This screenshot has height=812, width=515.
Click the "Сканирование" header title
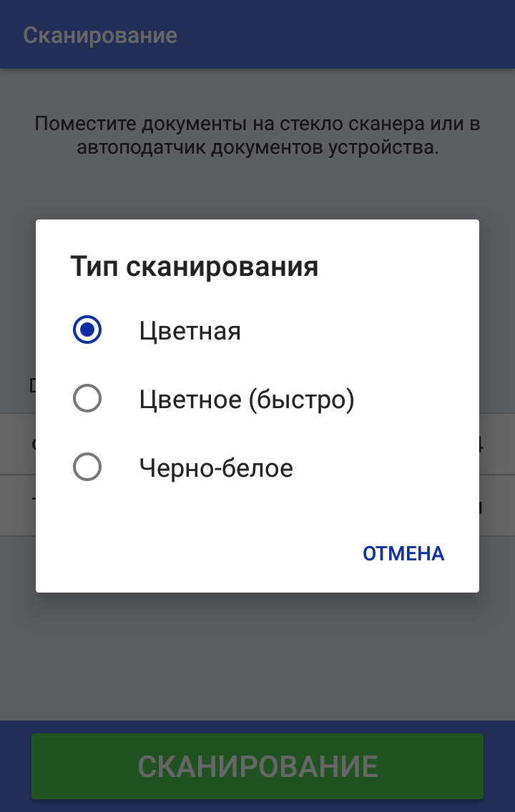click(100, 35)
